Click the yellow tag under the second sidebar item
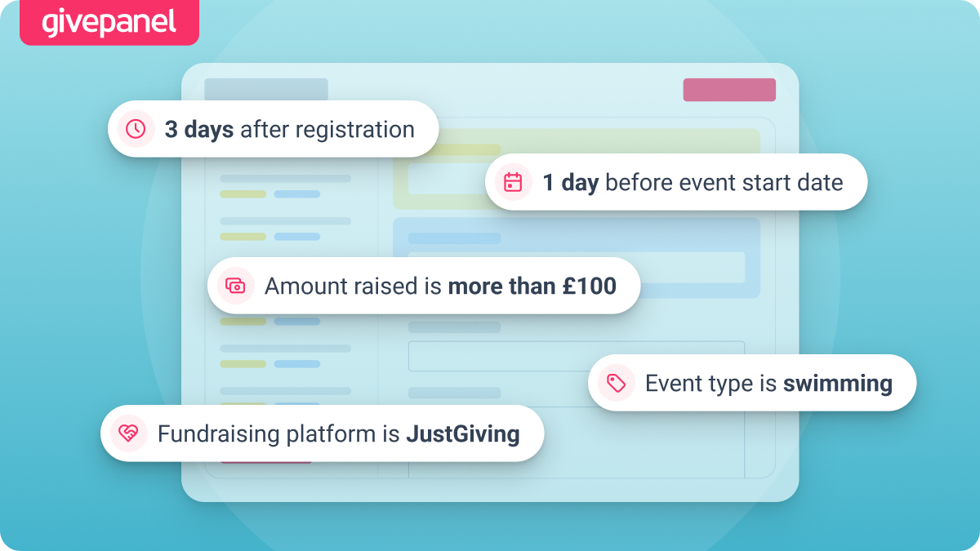The image size is (980, 551). coord(243,237)
